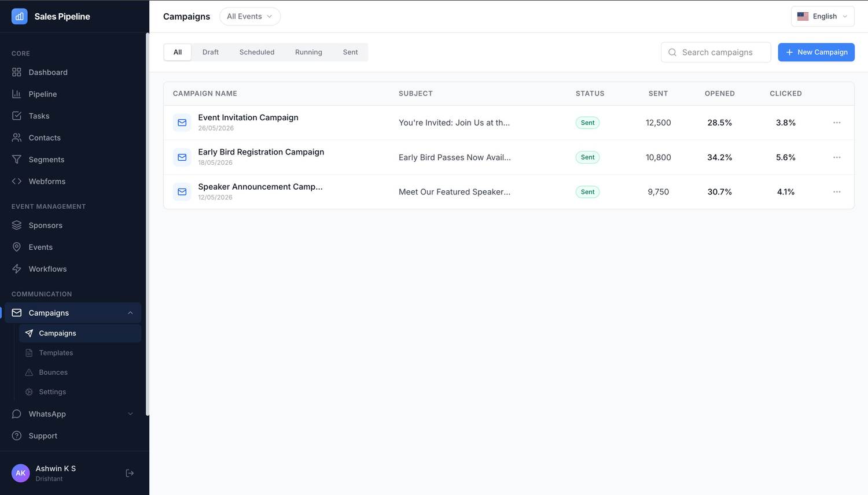The height and width of the screenshot is (495, 868).
Task: Click the 12,500 sent count
Action: [658, 123]
